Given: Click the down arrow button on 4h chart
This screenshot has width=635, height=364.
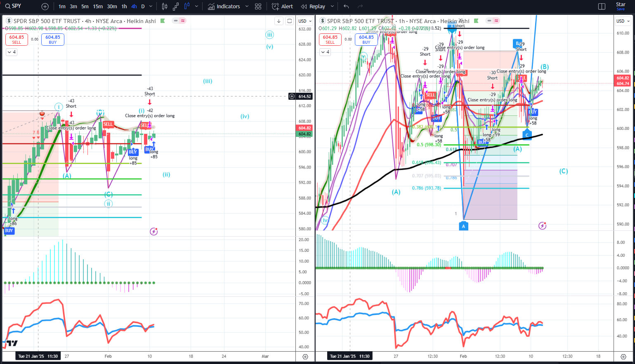Looking at the screenshot, I should 279,21.
